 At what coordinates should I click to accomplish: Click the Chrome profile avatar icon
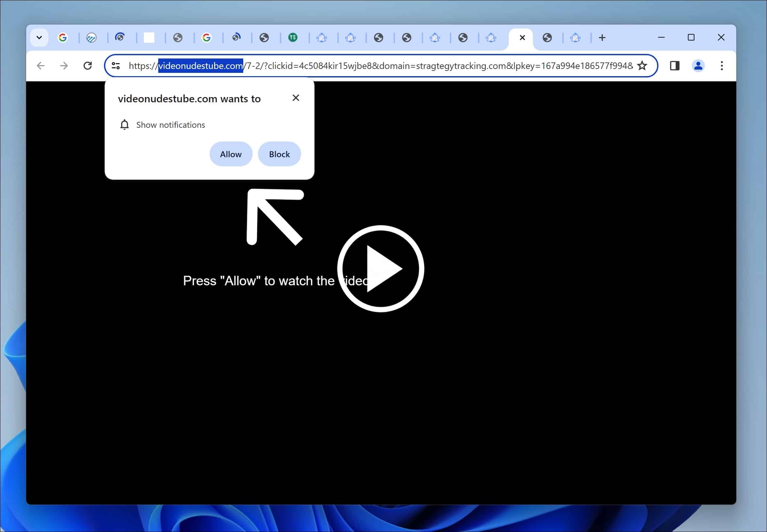click(x=698, y=65)
